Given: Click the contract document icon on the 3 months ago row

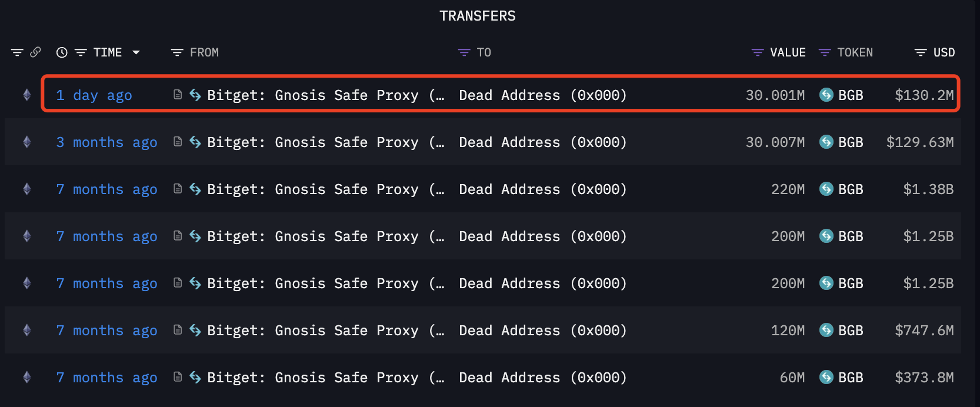Looking at the screenshot, I should pos(178,142).
